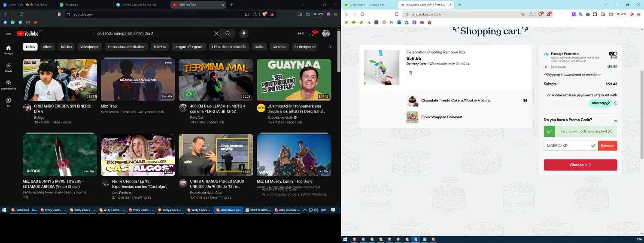Open YouTube notifications bell
This screenshot has height=243, width=644.
[x=313, y=34]
